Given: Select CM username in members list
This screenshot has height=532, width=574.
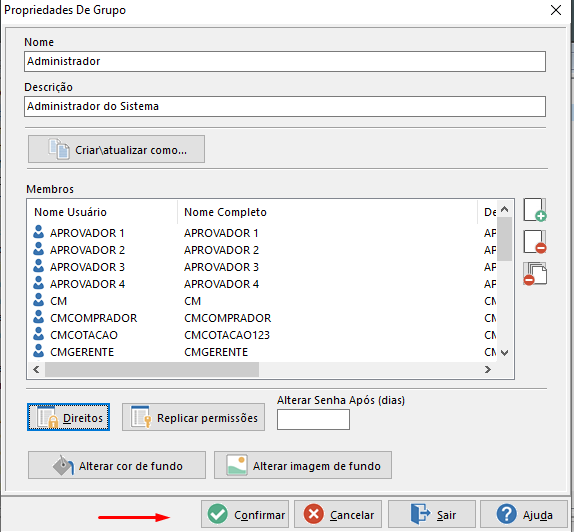Looking at the screenshot, I should pos(59,301).
